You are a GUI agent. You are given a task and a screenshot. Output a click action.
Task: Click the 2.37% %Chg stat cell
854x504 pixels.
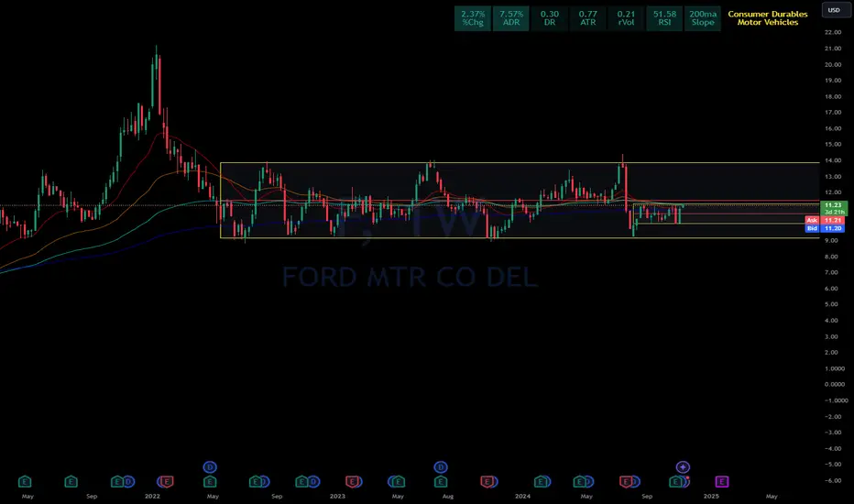pos(473,18)
